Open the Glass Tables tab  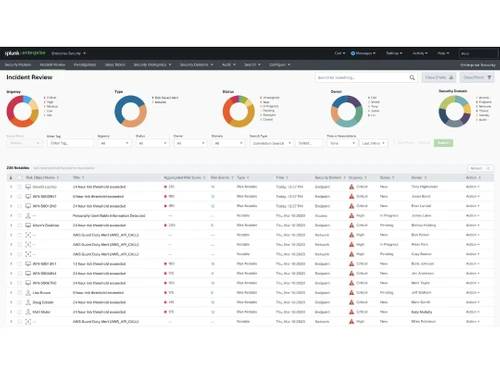(x=115, y=65)
